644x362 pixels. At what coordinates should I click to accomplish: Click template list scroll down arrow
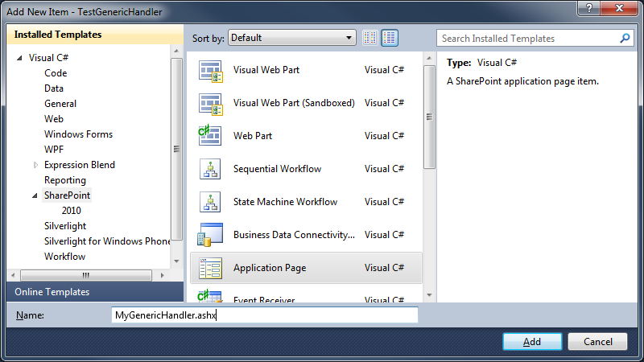point(429,294)
